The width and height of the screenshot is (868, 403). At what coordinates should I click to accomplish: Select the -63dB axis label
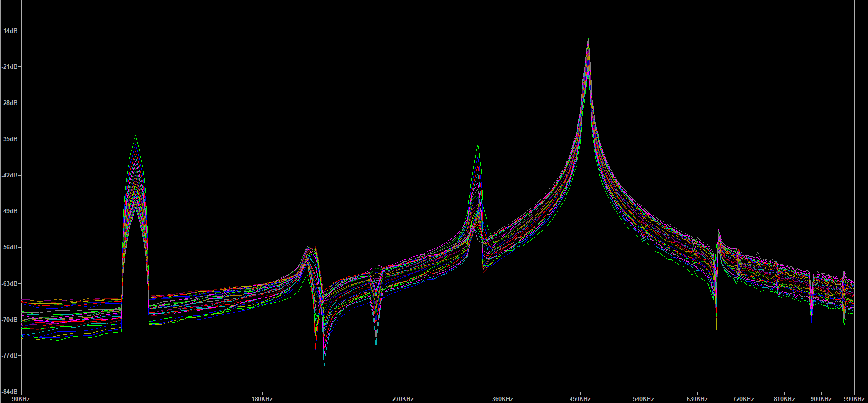click(x=9, y=283)
